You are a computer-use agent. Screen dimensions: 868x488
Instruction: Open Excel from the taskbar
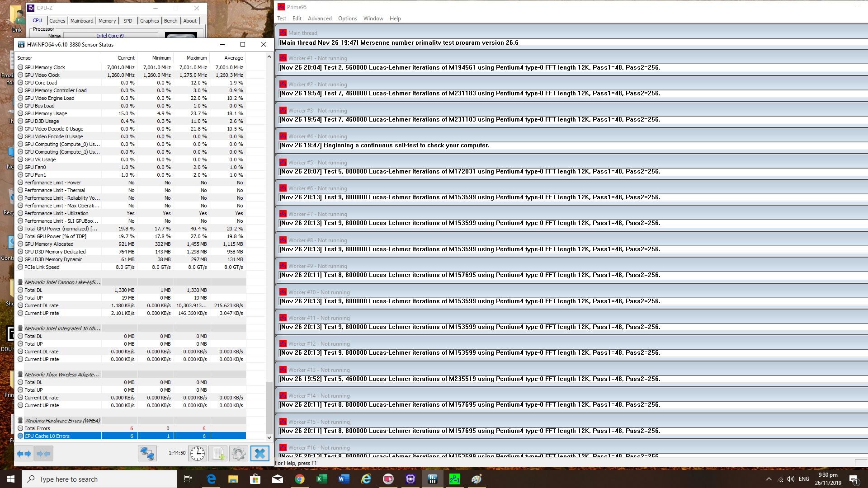(322, 479)
